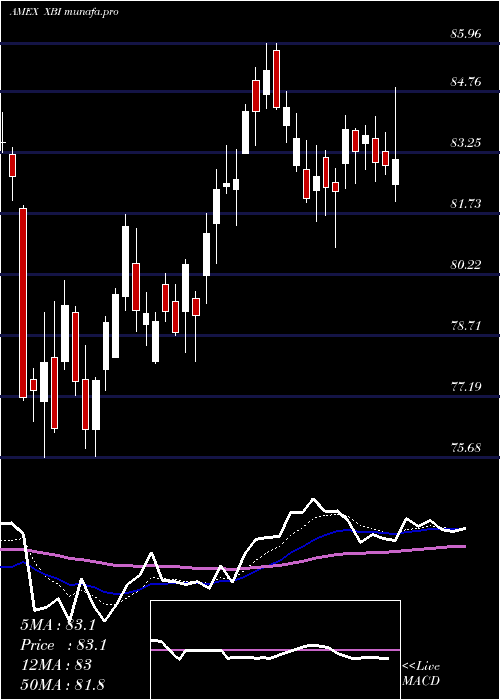
Task: Select the 81.73 price axis label
Action: point(466,204)
